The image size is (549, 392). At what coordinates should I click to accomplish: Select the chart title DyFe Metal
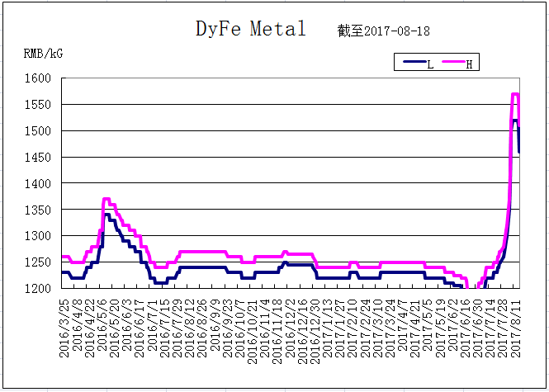coord(251,29)
